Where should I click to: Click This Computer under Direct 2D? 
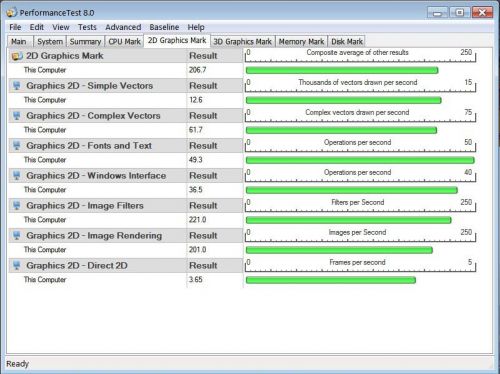tap(45, 280)
